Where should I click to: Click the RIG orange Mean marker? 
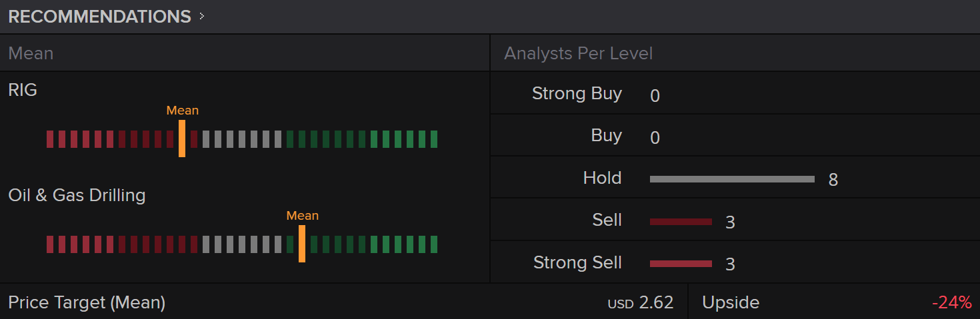pyautogui.click(x=182, y=139)
